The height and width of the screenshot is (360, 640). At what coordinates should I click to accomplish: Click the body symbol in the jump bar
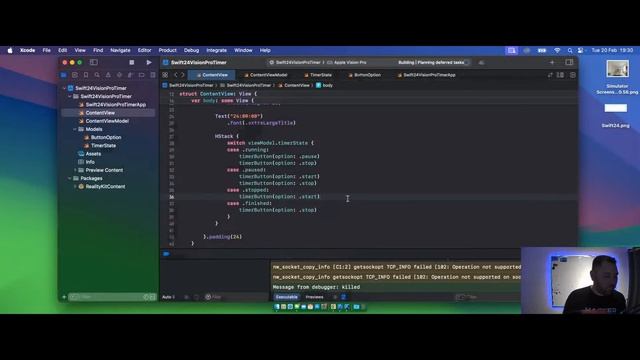pos(324,85)
